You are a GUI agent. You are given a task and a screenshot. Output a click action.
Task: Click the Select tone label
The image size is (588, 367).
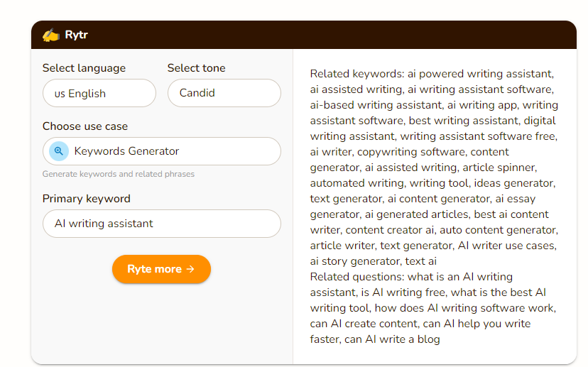click(196, 68)
